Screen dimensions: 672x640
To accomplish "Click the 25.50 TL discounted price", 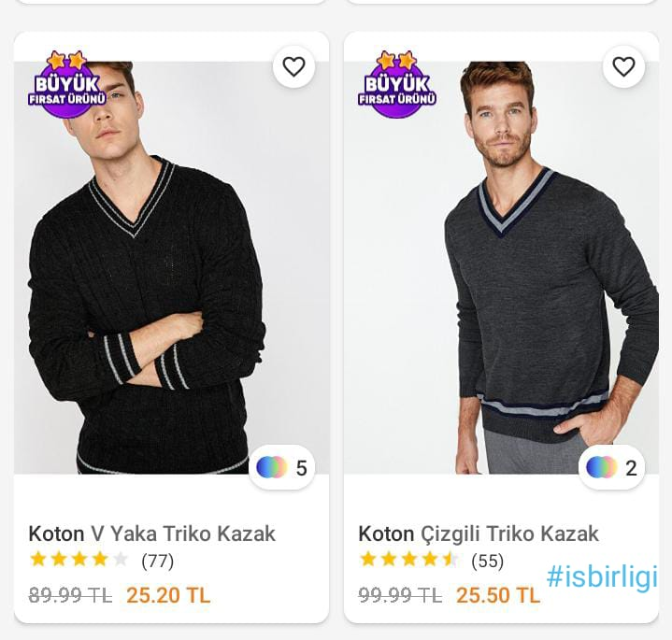I will pyautogui.click(x=498, y=595).
